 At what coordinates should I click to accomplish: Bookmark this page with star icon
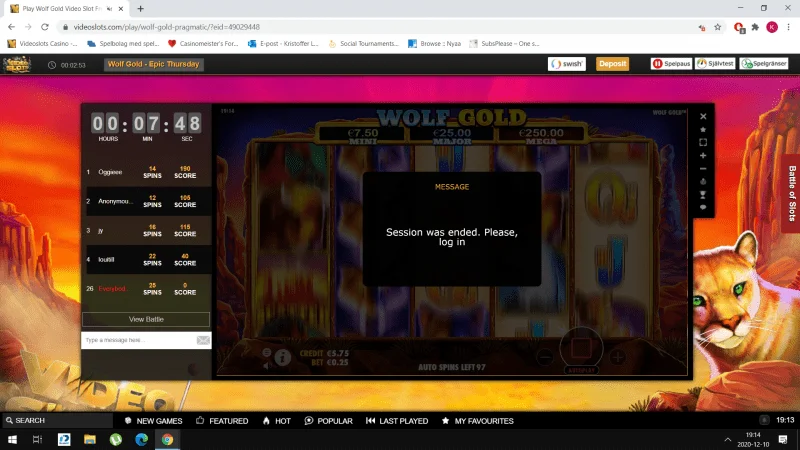point(718,27)
